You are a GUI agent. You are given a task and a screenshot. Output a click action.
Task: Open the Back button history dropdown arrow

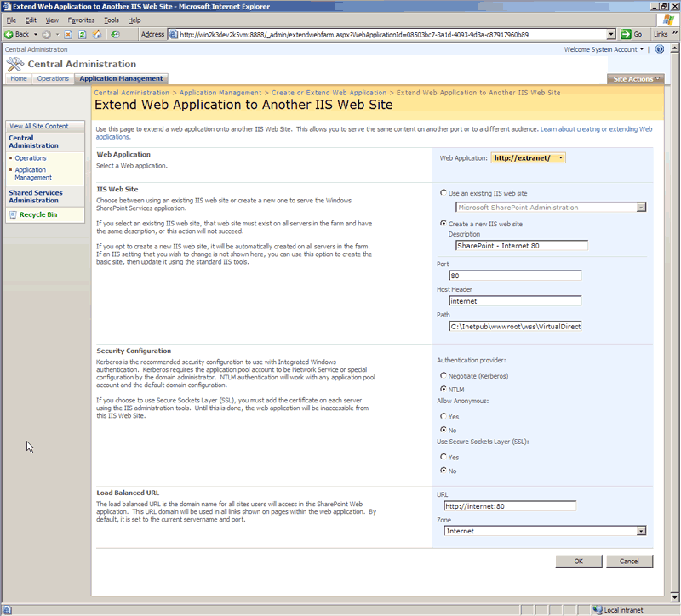coord(36,34)
